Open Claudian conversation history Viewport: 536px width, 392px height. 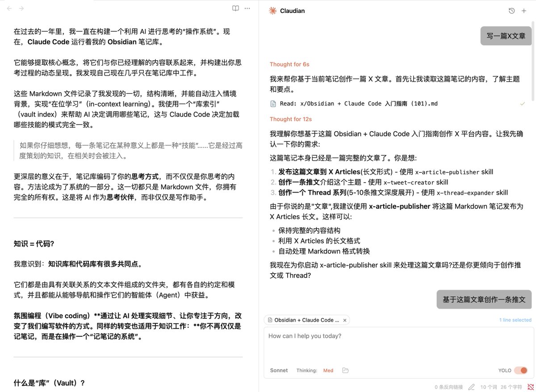point(512,11)
